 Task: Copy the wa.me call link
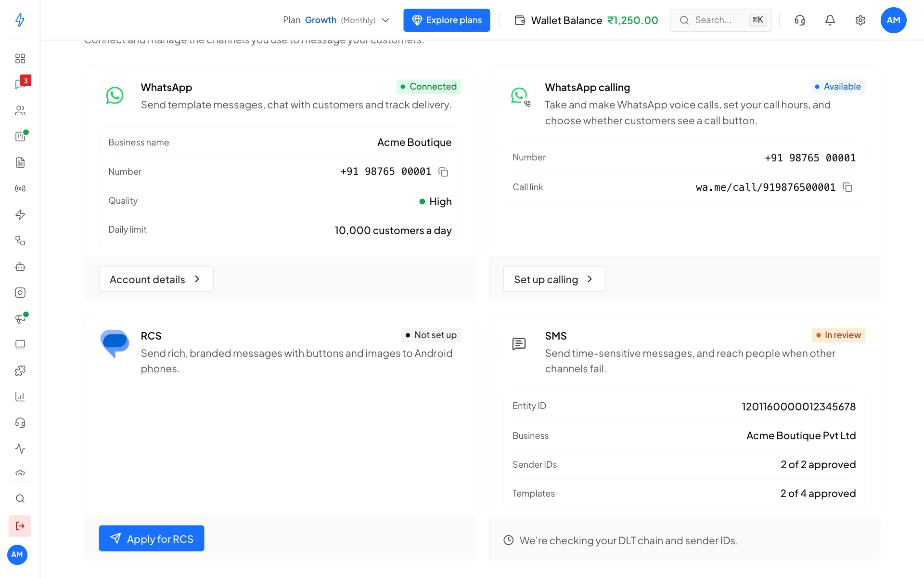pos(847,187)
